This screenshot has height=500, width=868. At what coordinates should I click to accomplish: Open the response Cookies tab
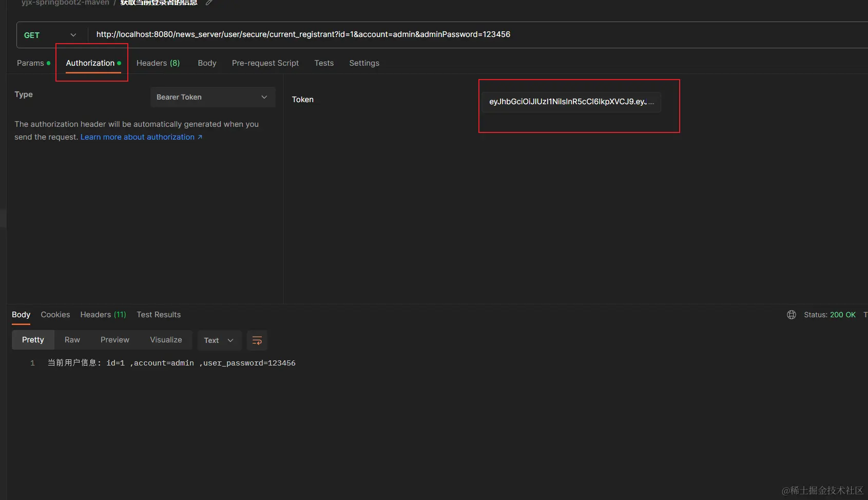(x=55, y=315)
